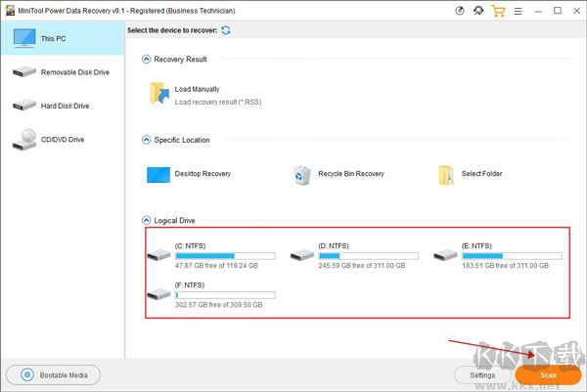This screenshot has width=587, height=392.
Task: Click the F: drive icon
Action: coord(158,294)
